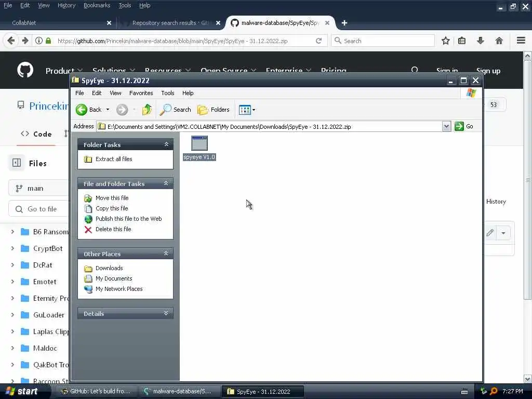Screen dimensions: 532x399
Task: Go back using the Firefox back arrow
Action: pos(11,41)
